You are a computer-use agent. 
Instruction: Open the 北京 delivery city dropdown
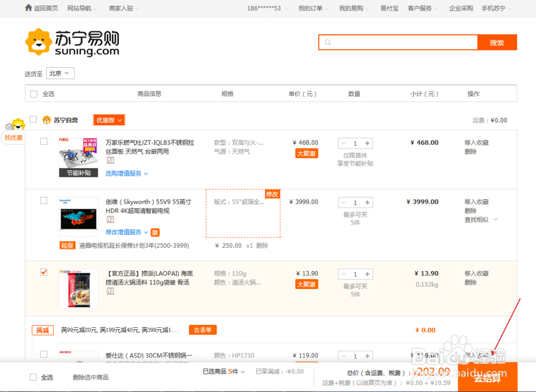(60, 73)
